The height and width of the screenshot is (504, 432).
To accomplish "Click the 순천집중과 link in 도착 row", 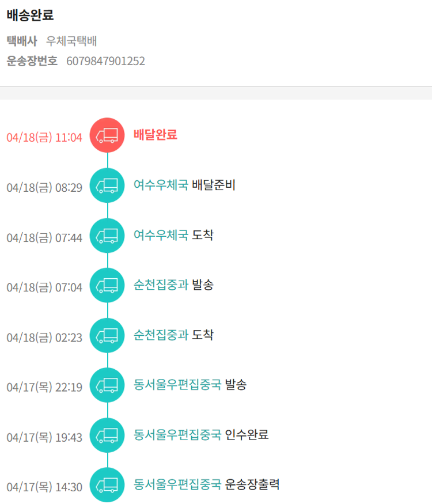I will (161, 335).
